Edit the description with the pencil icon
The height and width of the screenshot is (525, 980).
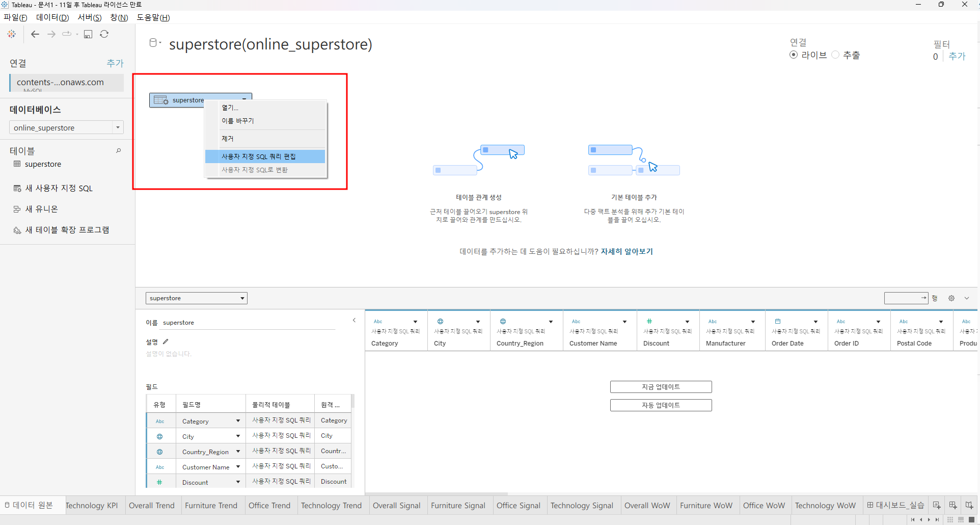[166, 342]
